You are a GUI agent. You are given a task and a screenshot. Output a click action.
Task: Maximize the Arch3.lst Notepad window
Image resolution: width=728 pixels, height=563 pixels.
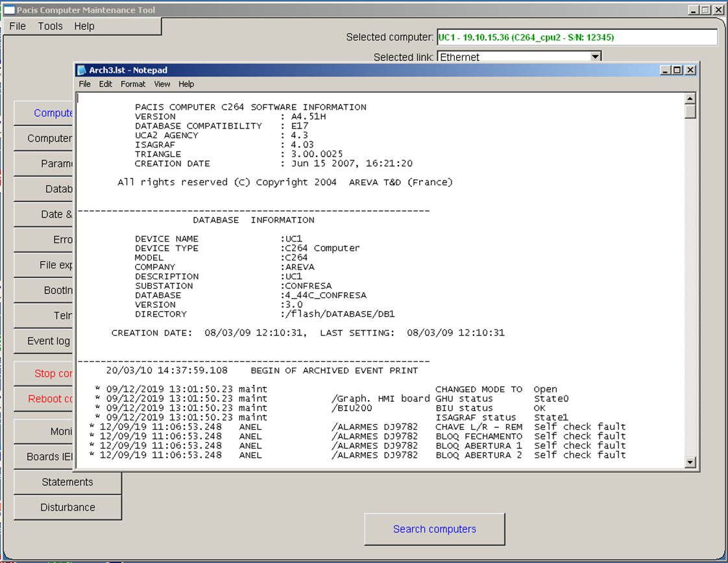tap(677, 70)
